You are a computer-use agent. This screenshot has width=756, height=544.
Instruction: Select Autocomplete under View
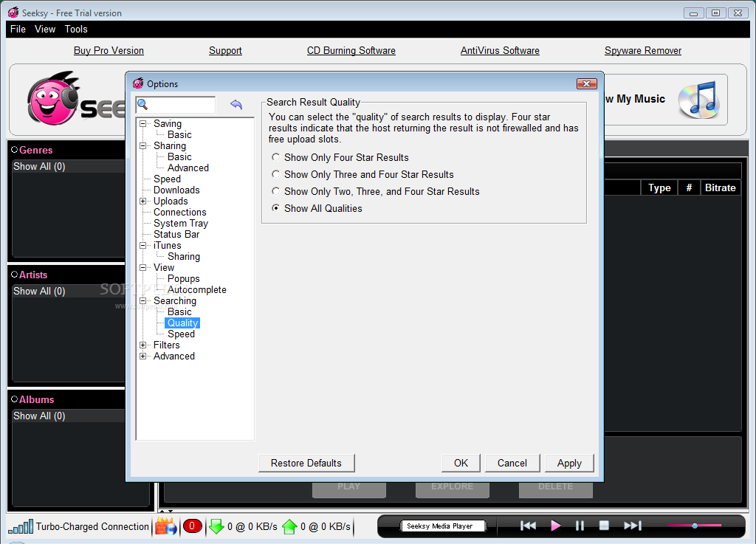(x=196, y=290)
